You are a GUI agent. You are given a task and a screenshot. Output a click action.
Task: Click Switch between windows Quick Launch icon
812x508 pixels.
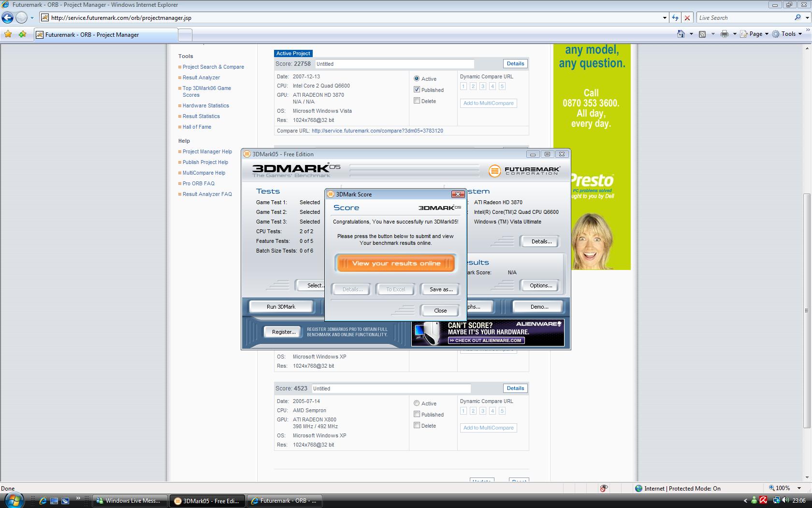65,501
